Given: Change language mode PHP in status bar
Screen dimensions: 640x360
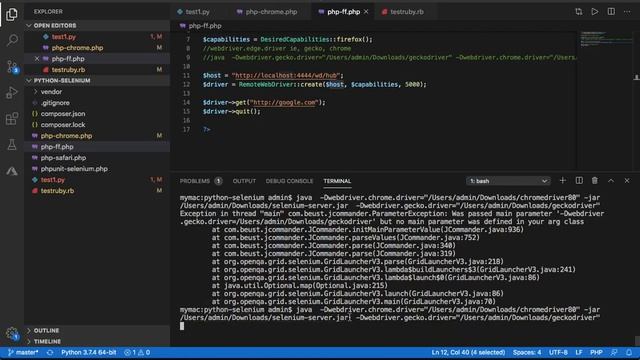Looking at the screenshot, I should coord(596,352).
